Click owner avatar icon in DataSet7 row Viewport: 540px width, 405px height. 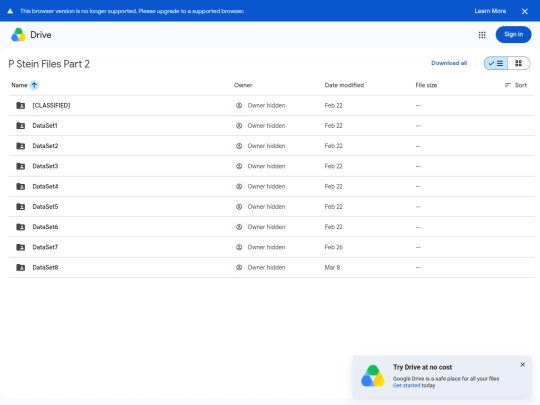coord(239,247)
